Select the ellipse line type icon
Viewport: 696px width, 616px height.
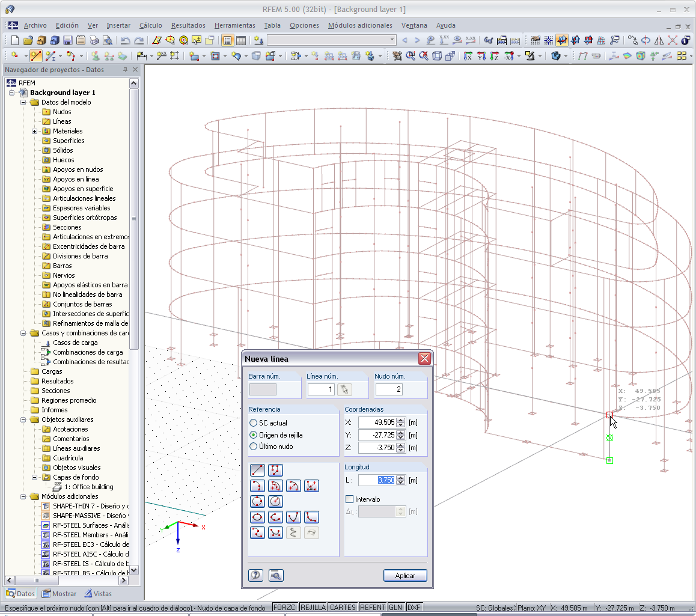click(257, 517)
